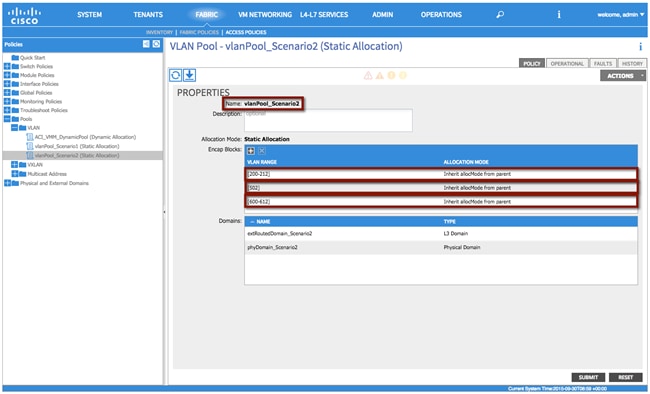Click ALLOCATION MODE column header
Screen dimensions: 650x394
pos(466,162)
